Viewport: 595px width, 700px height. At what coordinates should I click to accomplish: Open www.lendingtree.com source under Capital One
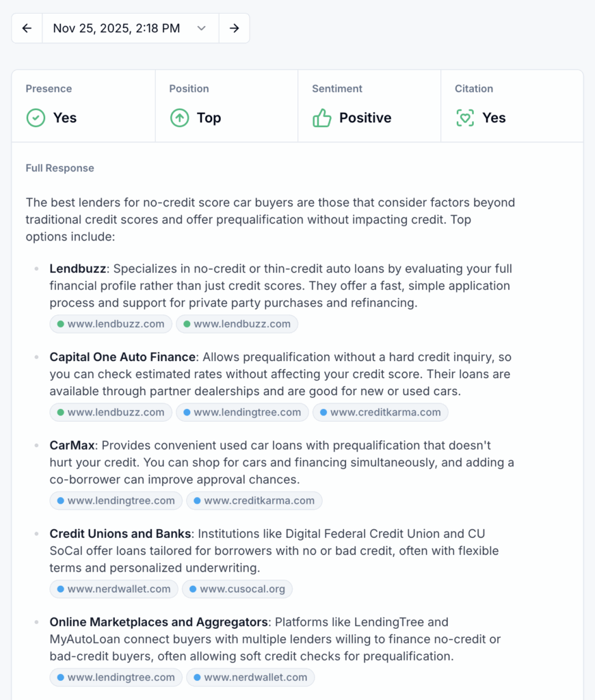click(242, 412)
